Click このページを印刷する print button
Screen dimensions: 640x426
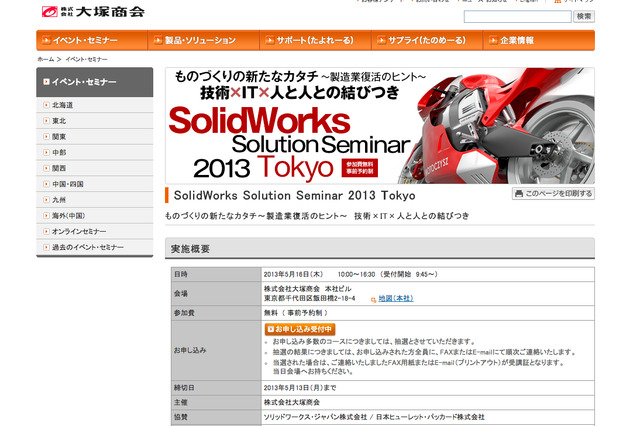553,193
